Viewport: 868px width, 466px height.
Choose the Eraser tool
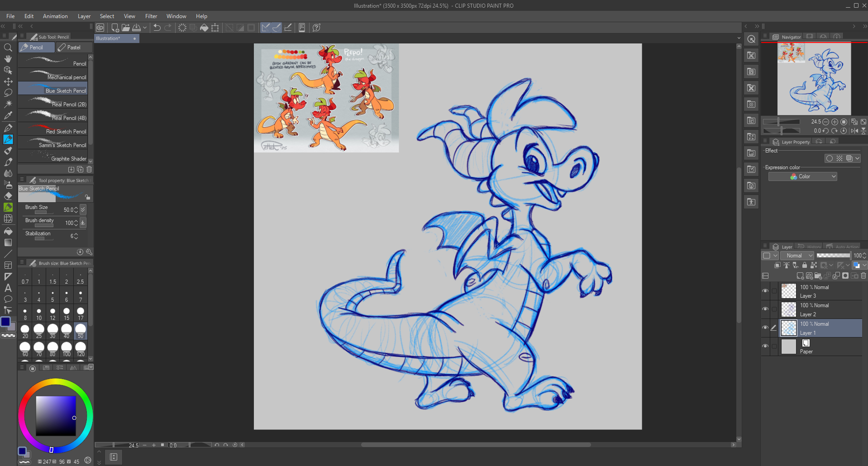point(8,196)
